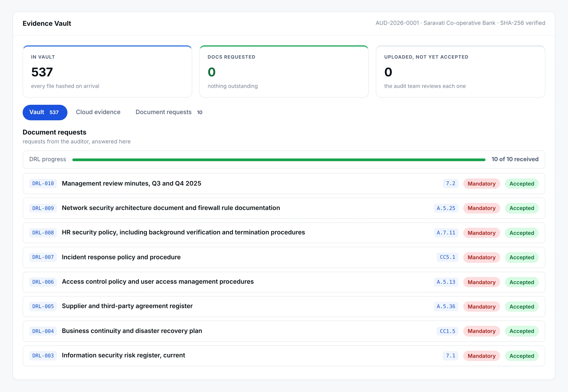This screenshot has width=568, height=392.
Task: Open Access control policy request row
Action: point(284,282)
